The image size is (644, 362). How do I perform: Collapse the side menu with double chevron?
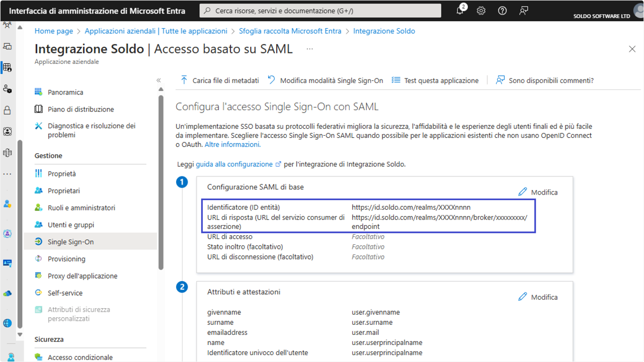(x=158, y=80)
